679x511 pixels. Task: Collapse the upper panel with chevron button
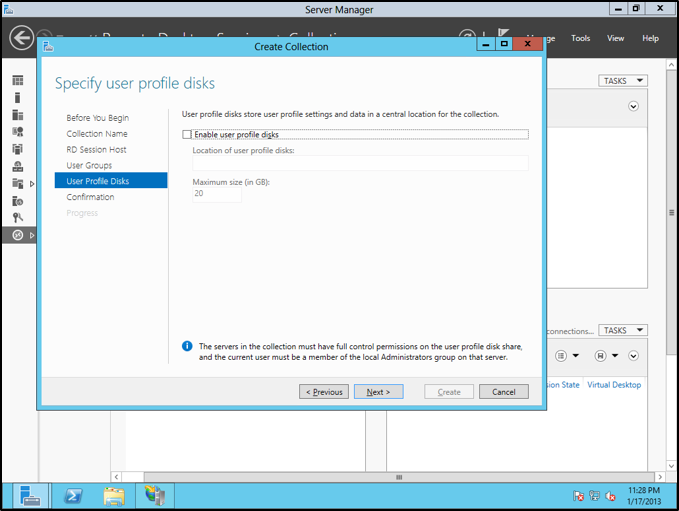pyautogui.click(x=633, y=106)
